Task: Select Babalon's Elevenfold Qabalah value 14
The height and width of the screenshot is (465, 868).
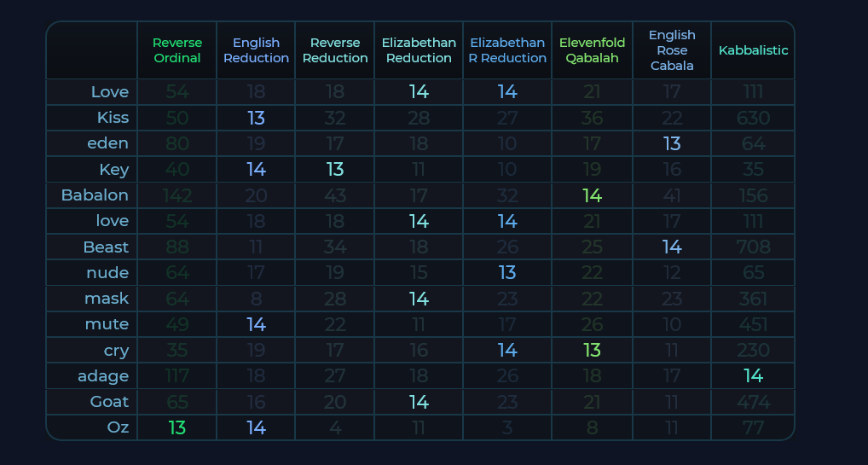Action: click(x=593, y=195)
